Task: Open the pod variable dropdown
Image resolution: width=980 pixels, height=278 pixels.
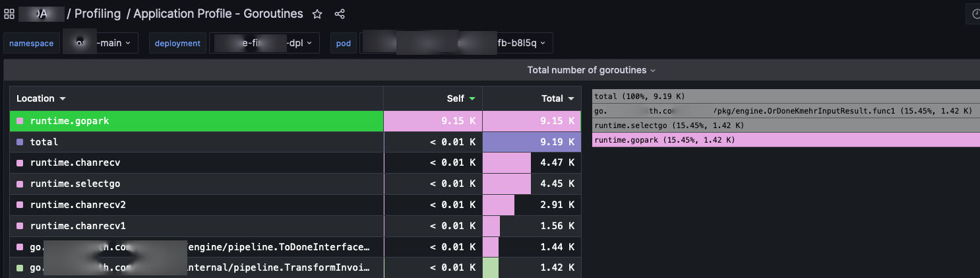Action: [x=456, y=43]
